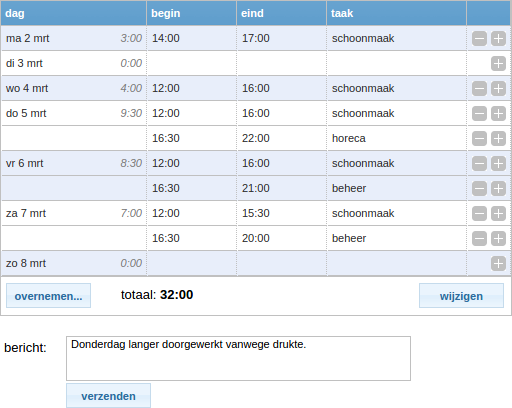Viewport: 512px width, 408px height.
Task: Add a row for zo 8 mrt
Action: coord(498,264)
